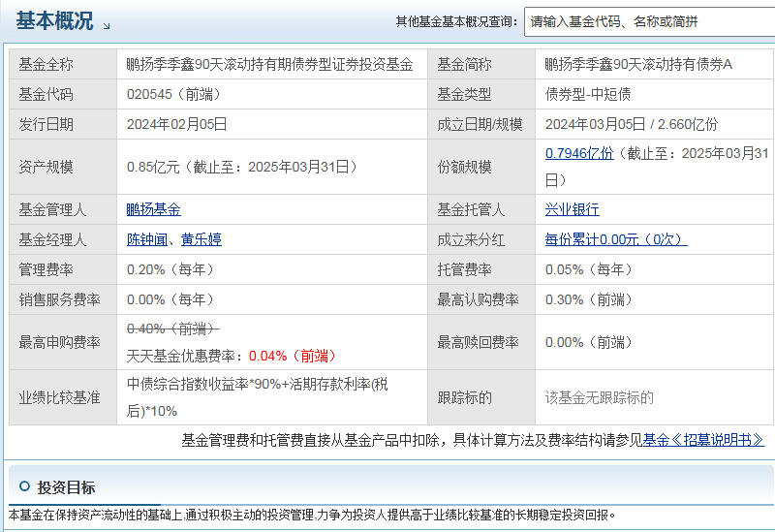775x532 pixels.
Task: Select fund code value 020545（前端）
Action: tap(173, 94)
